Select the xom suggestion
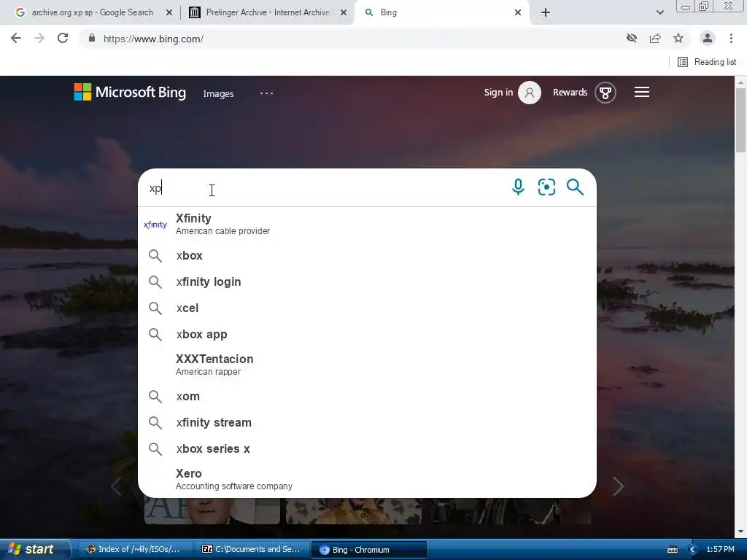 coord(367,396)
